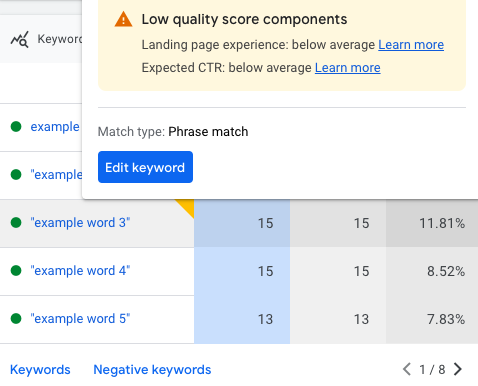Click green status dot for example word 4
The width and height of the screenshot is (478, 386).
(x=16, y=270)
